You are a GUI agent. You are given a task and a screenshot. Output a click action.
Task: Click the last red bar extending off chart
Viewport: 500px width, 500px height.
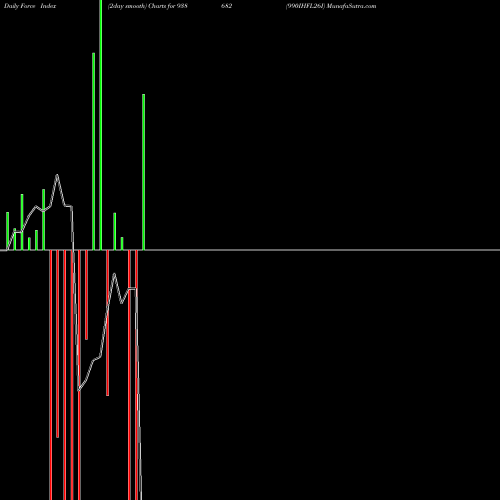136,375
